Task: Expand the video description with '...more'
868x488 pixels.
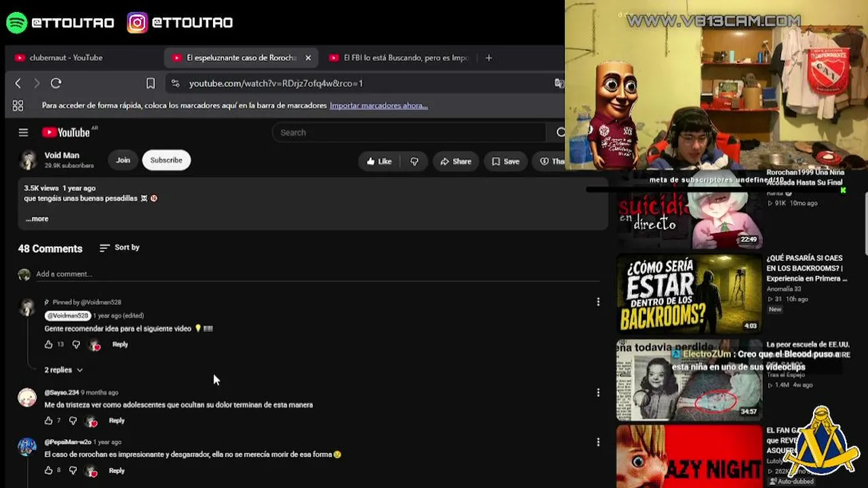Action: (37, 219)
